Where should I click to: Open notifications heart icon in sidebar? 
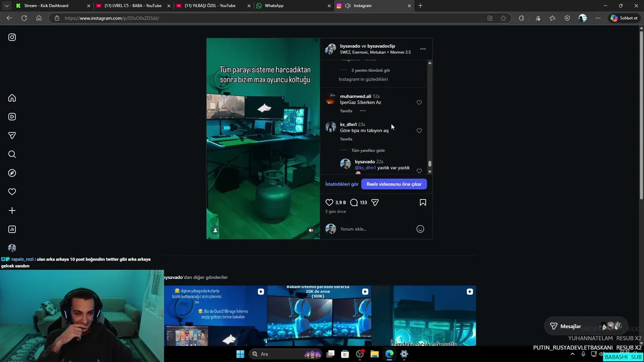[x=12, y=192]
